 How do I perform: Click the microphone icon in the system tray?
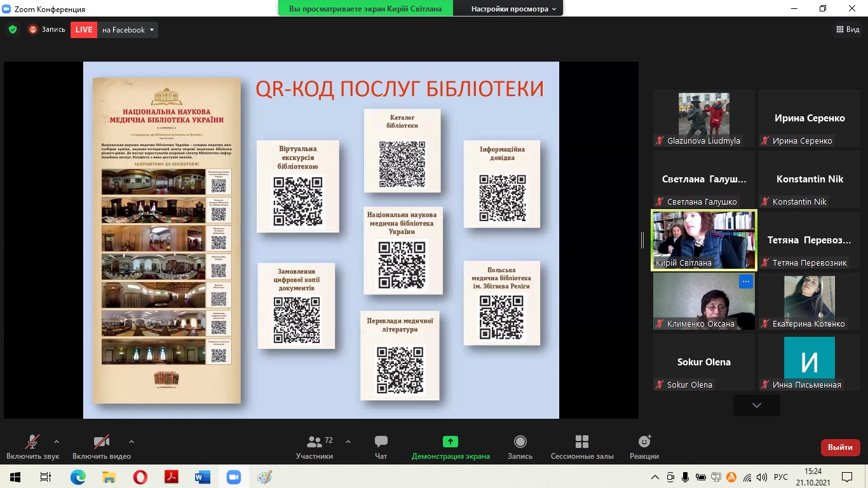(686, 477)
